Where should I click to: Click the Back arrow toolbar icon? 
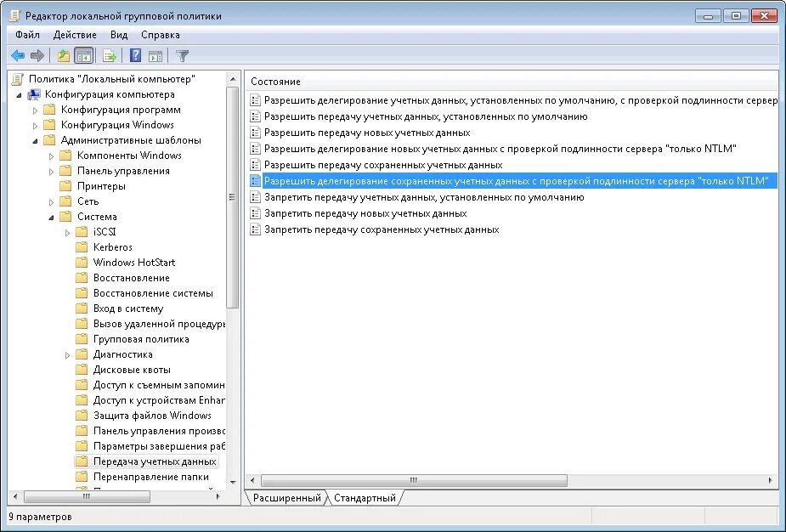[18, 55]
